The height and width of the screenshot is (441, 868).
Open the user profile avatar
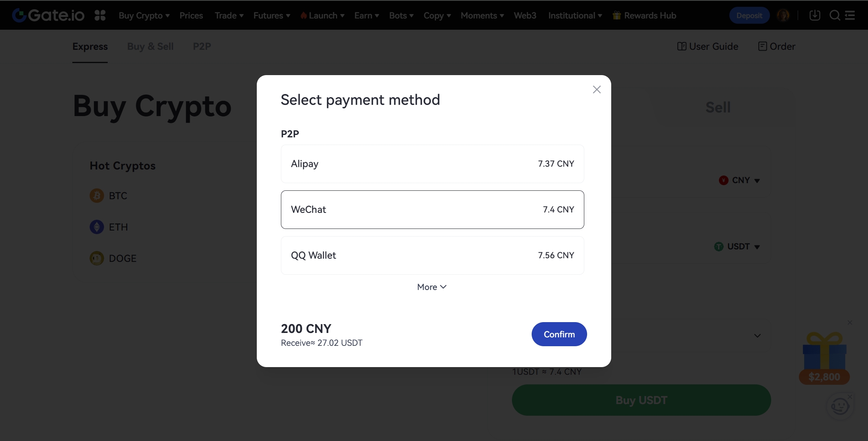pyautogui.click(x=783, y=15)
